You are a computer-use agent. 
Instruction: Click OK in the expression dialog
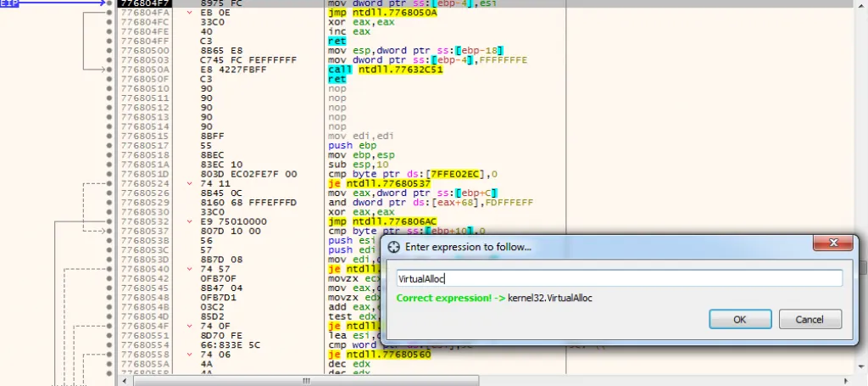click(x=740, y=320)
